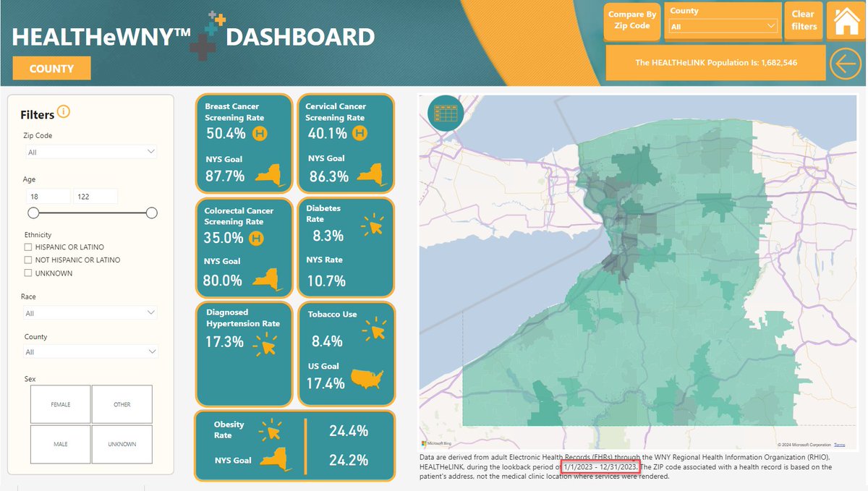868x491 pixels.
Task: Check NOT HISPANIC OR LATINO ethnicity
Action: click(28, 260)
